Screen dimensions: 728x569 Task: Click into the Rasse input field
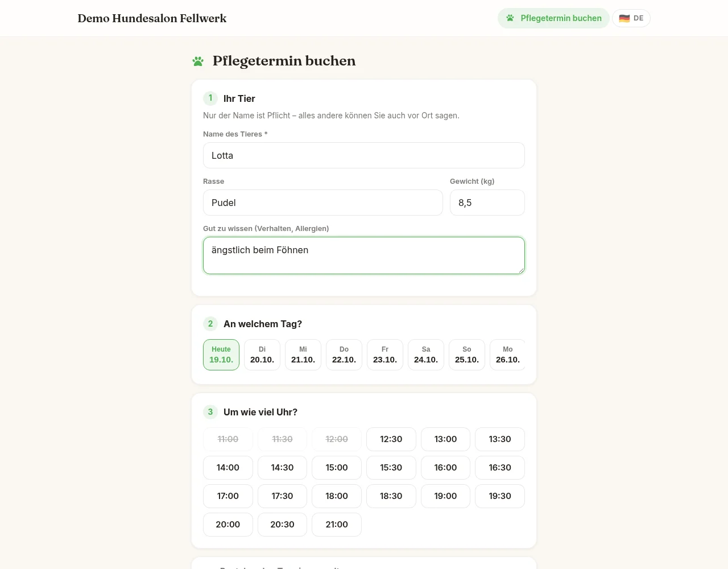(323, 203)
